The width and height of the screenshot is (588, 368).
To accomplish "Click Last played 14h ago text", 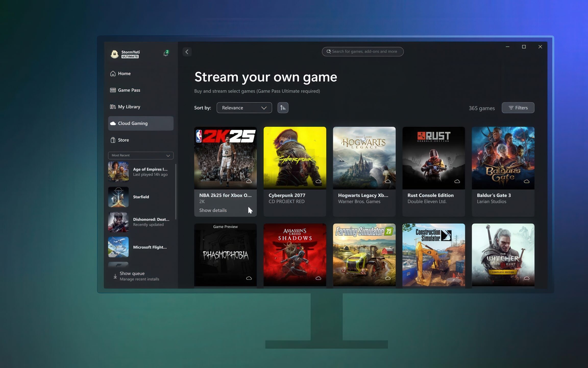I will (x=150, y=175).
